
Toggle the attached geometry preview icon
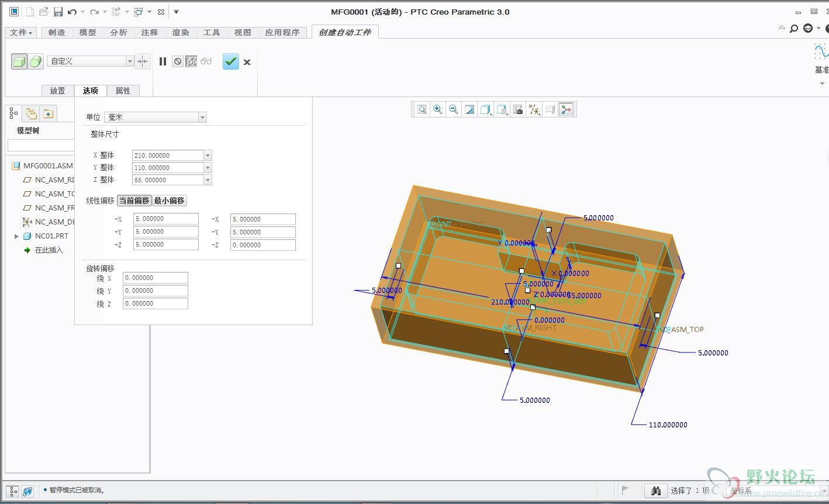(191, 61)
